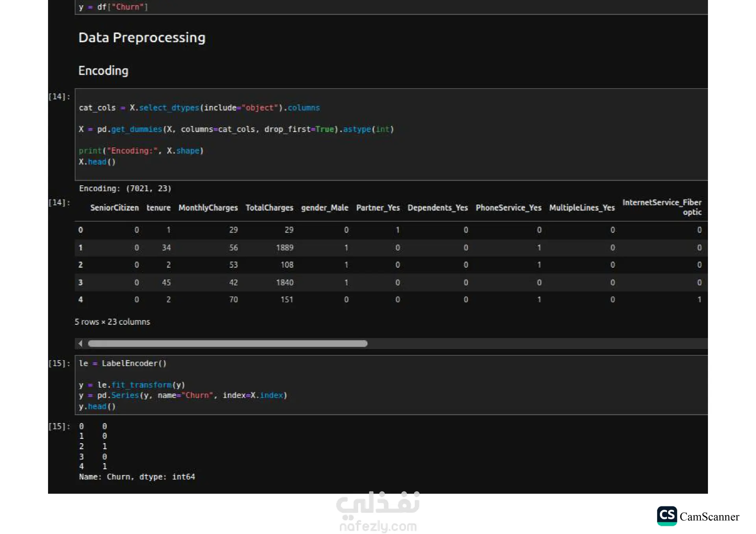756x534 pixels.
Task: Click the SeniorCitizen column header
Action: click(114, 208)
